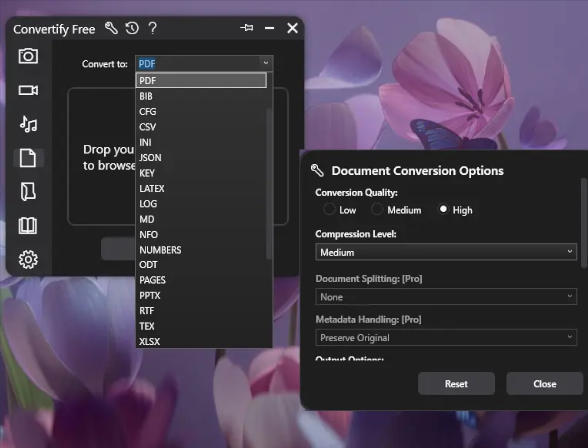Click the Document Conversion Options scrollbar

coord(584,223)
